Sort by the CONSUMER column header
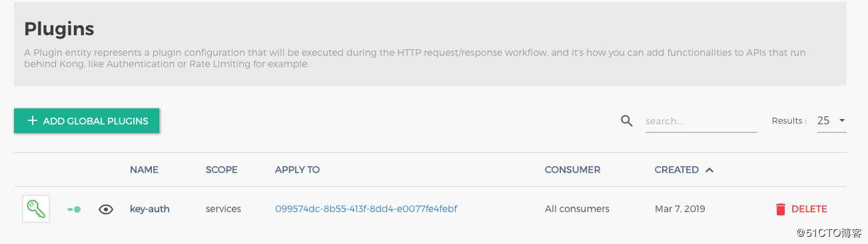This screenshot has height=244, width=868. (572, 170)
